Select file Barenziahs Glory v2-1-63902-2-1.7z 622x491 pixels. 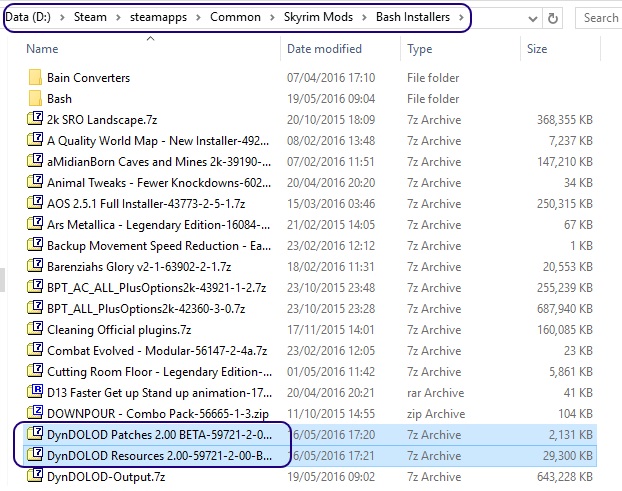(139, 267)
